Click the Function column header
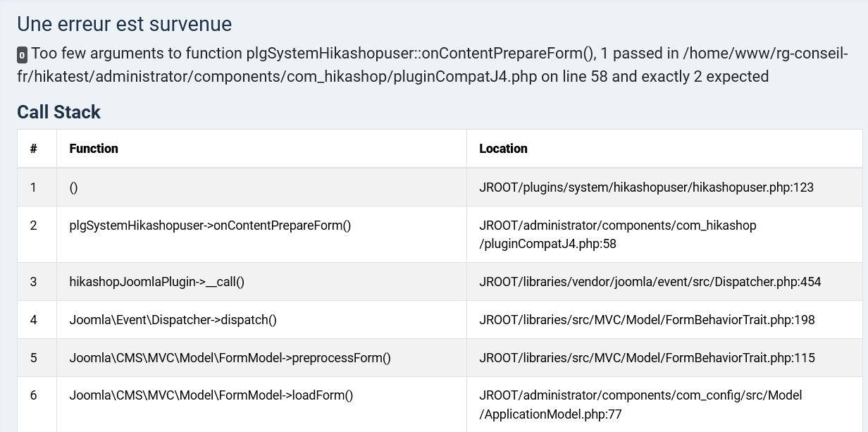The height and width of the screenshot is (432, 868). click(x=94, y=149)
